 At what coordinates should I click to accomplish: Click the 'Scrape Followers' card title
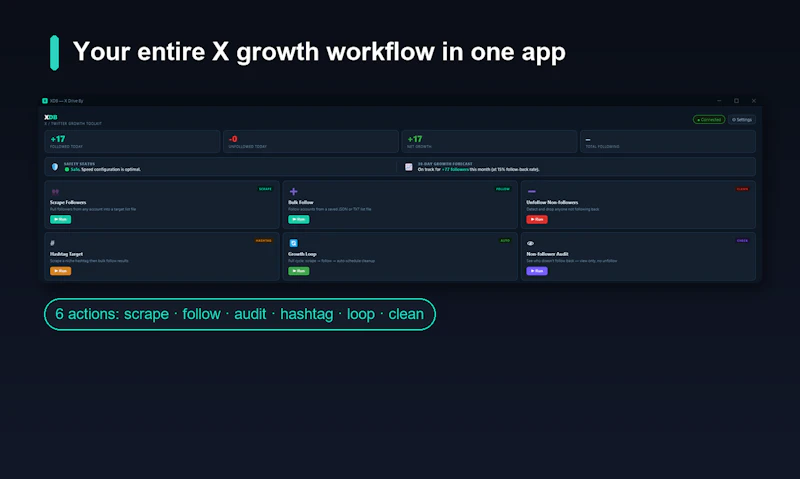pyautogui.click(x=68, y=203)
